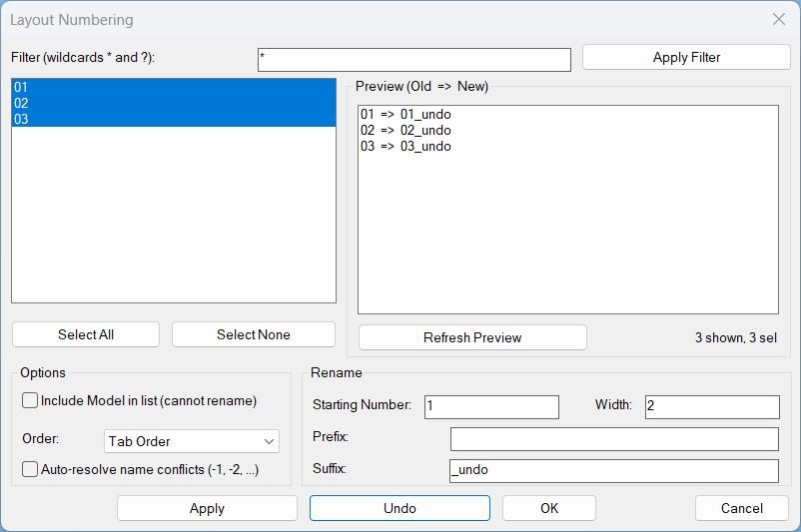The width and height of the screenshot is (801, 532).
Task: Select layout 01 in the list
Action: [173, 87]
